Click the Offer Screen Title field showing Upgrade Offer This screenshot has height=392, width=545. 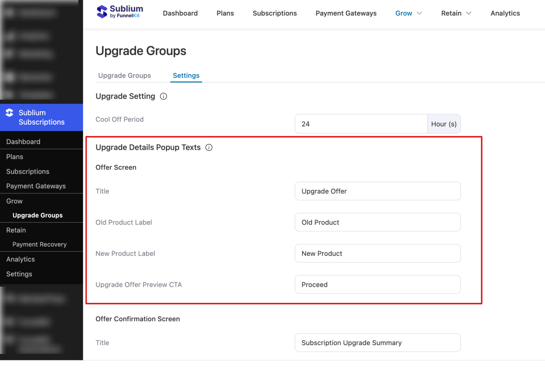(377, 191)
